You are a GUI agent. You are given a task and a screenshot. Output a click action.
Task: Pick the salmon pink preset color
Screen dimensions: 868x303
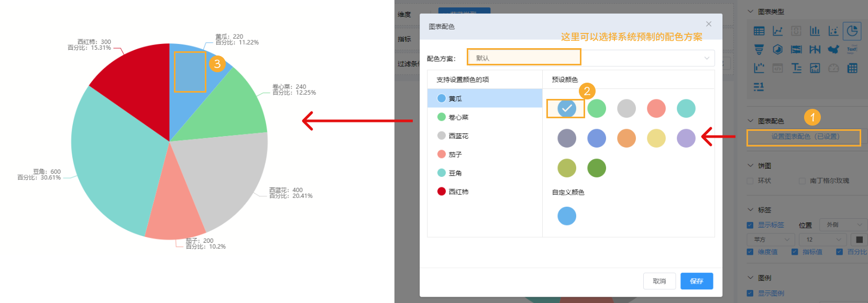tap(656, 108)
